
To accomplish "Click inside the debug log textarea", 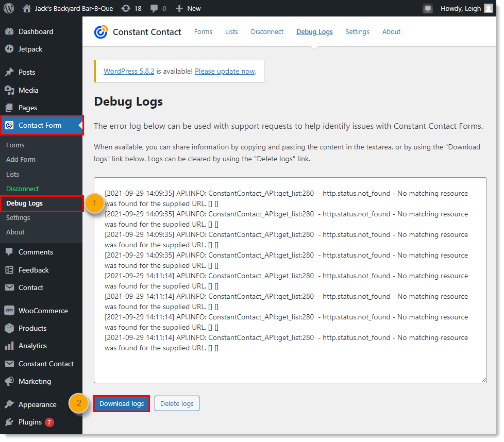I will [x=290, y=280].
